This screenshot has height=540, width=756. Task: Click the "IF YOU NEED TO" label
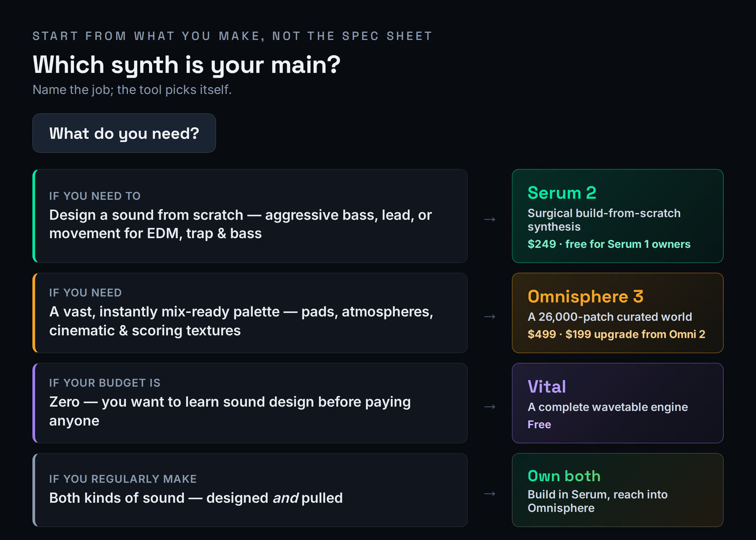click(94, 196)
